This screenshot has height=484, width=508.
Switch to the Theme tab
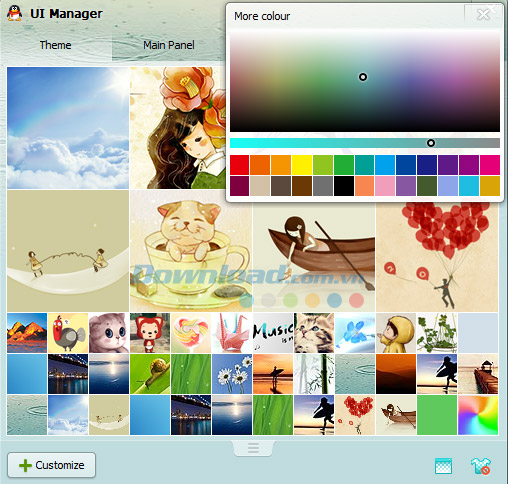55,45
